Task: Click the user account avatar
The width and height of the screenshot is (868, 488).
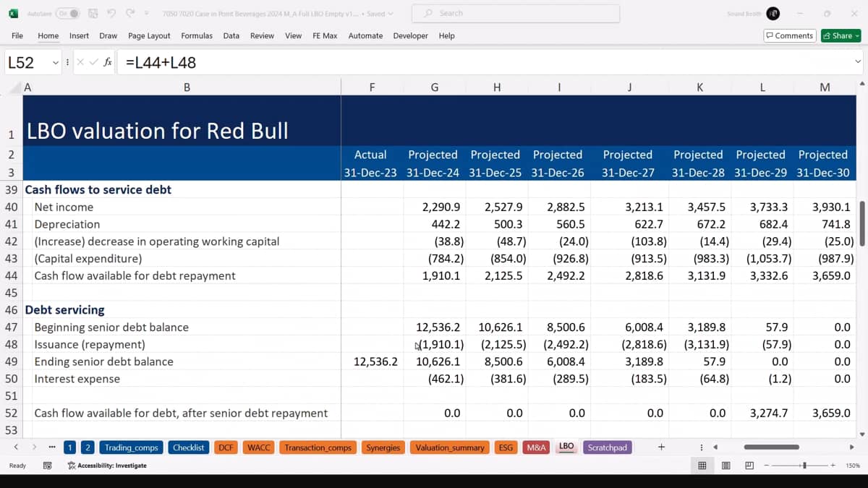Action: 773,13
